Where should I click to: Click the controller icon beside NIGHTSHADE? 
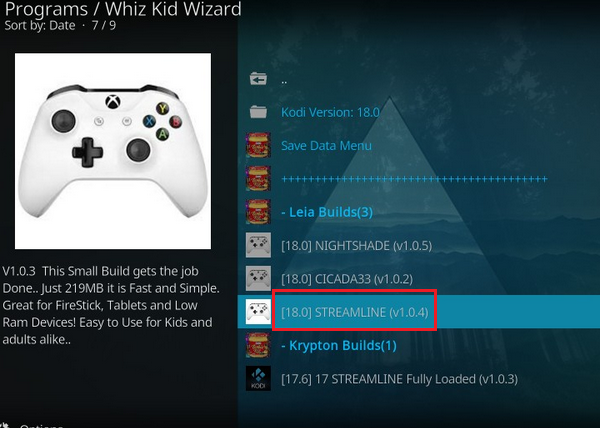[258, 245]
